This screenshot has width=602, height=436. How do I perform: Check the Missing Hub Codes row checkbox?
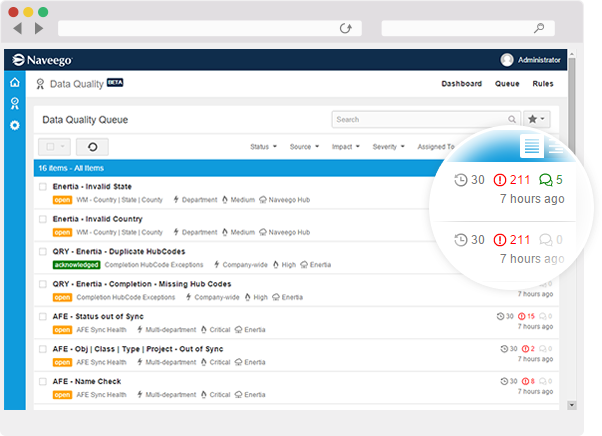pyautogui.click(x=43, y=284)
